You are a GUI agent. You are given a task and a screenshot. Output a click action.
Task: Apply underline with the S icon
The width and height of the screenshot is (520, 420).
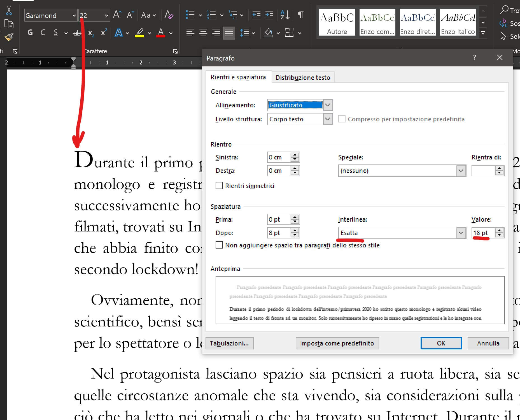coord(56,33)
